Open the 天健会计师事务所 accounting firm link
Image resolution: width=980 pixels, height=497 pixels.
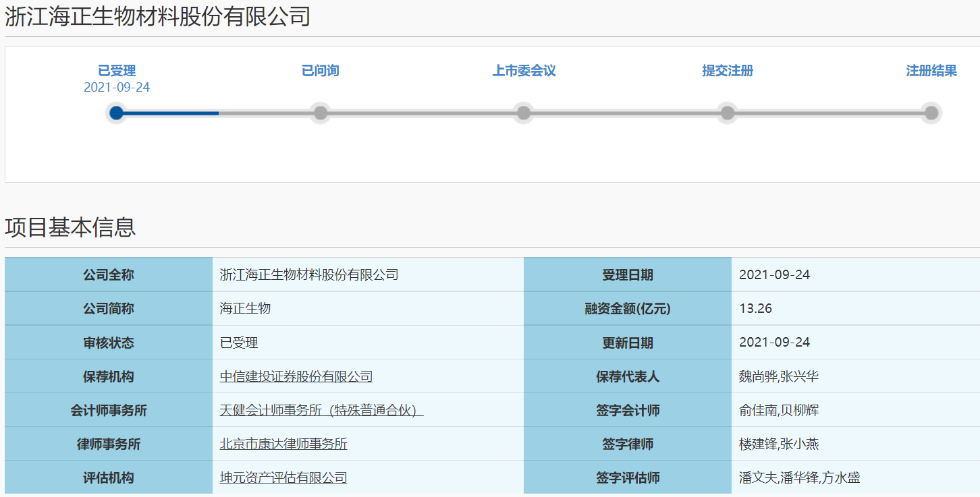click(322, 410)
